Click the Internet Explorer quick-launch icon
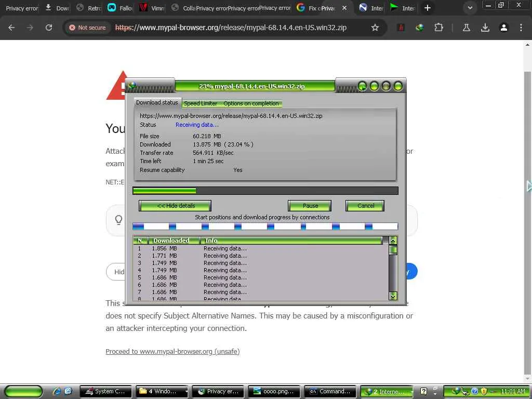This screenshot has width=532, height=399. tap(57, 391)
